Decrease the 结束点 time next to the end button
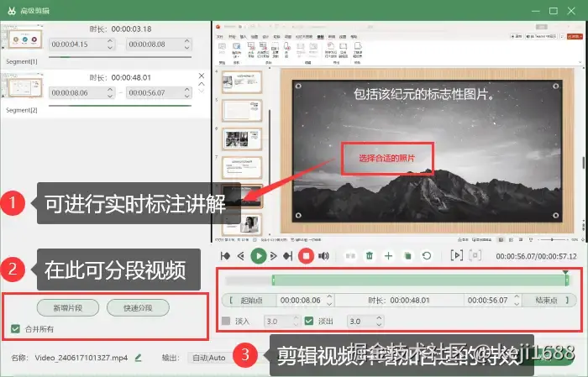Viewport: 588px width, 377px height. click(517, 303)
